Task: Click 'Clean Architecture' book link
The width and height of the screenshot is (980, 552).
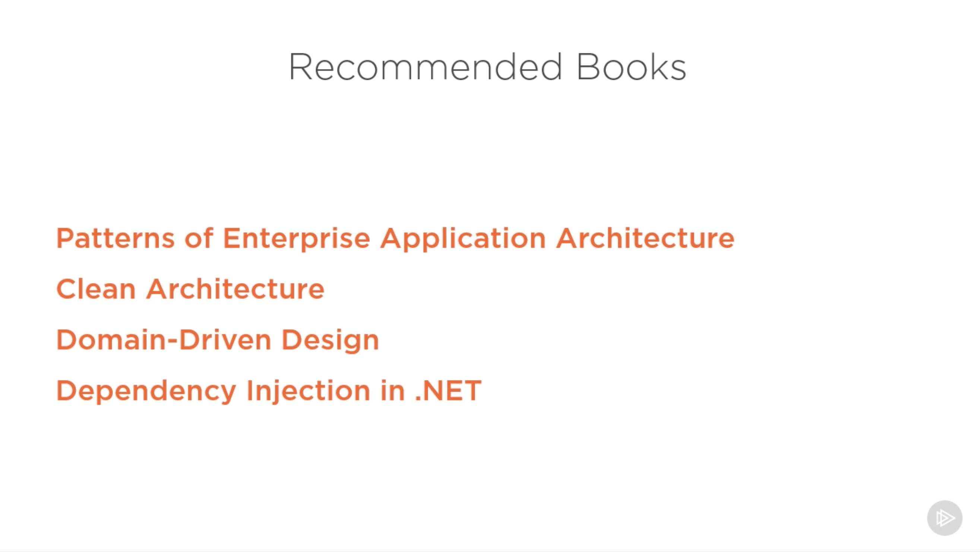Action: pyautogui.click(x=190, y=288)
